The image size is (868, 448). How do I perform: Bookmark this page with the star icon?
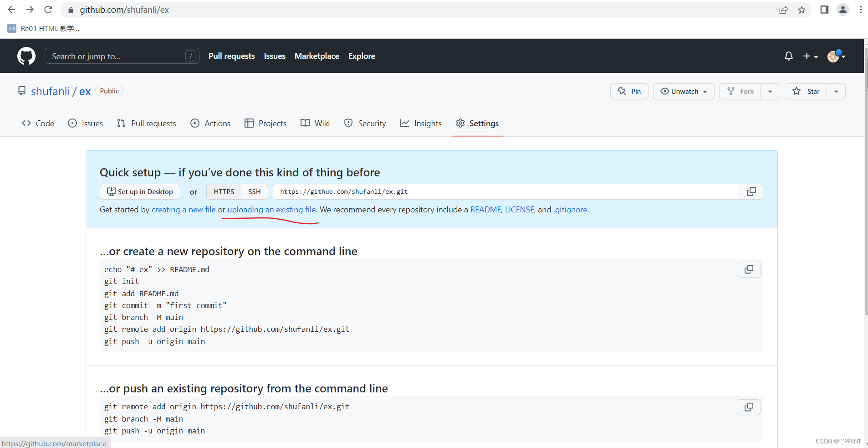(x=802, y=10)
